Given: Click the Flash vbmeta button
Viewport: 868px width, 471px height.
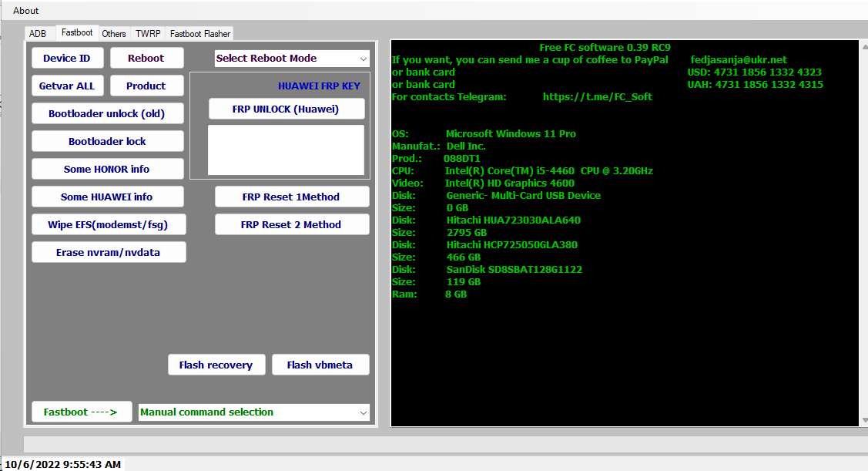Looking at the screenshot, I should tap(320, 365).
